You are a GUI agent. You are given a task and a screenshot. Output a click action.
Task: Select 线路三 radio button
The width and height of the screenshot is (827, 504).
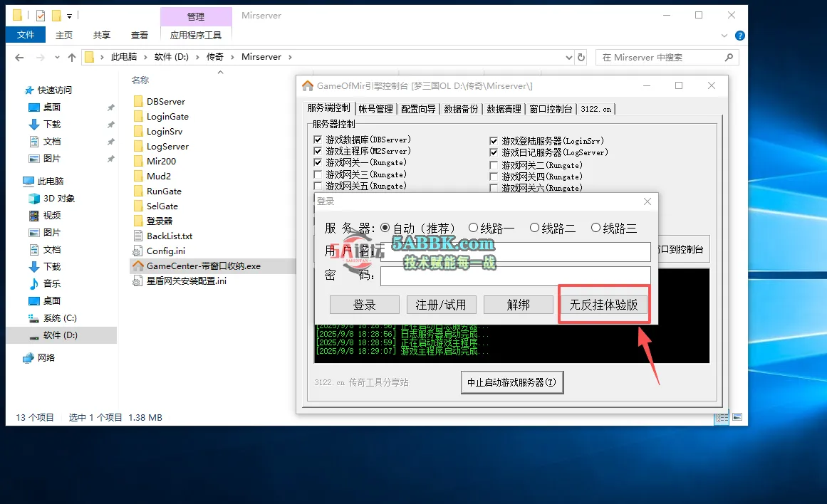595,228
